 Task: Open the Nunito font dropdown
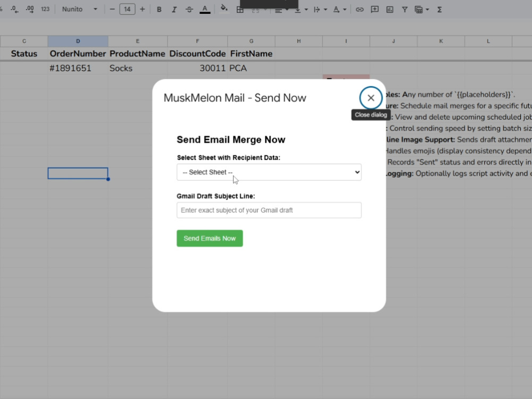(79, 10)
